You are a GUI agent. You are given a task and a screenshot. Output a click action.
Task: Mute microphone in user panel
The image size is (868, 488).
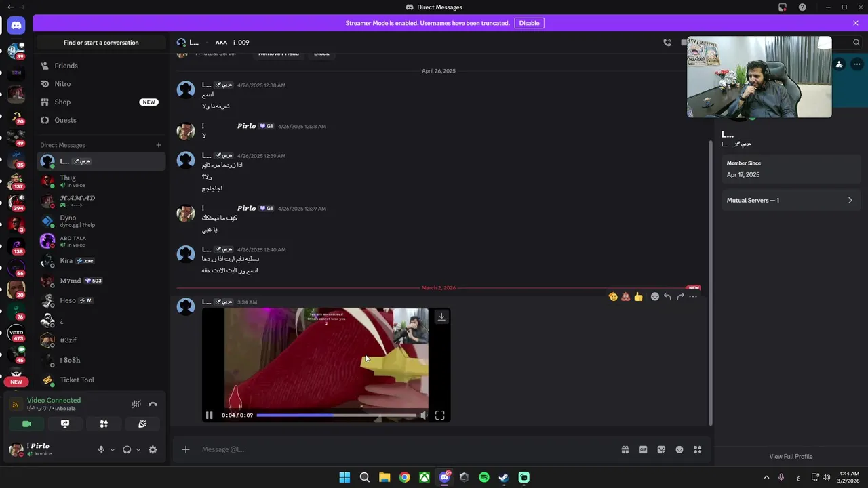tap(101, 449)
